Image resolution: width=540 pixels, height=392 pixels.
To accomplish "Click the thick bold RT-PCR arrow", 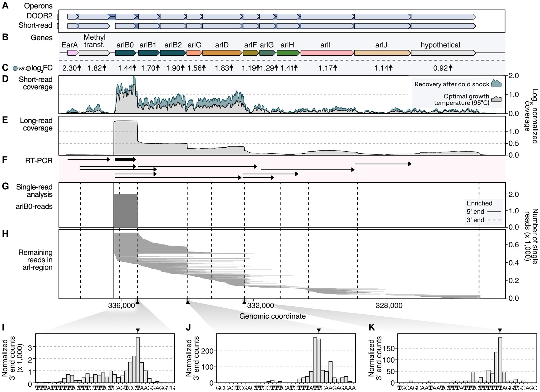I will tap(126, 159).
